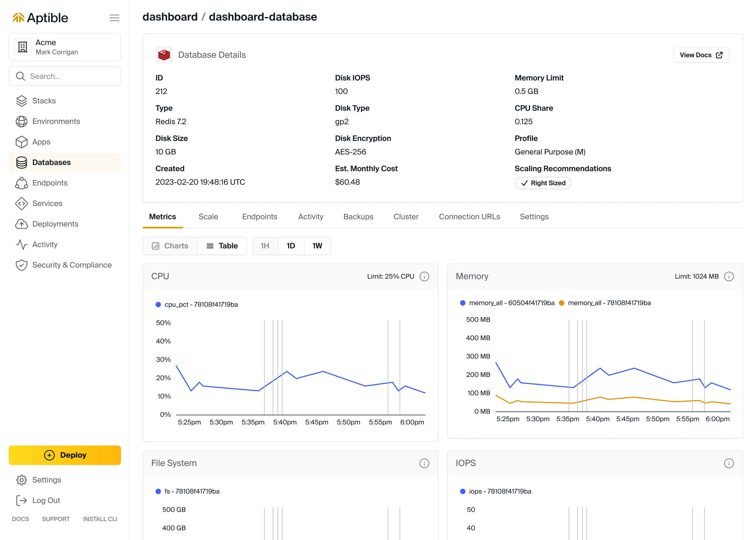
Task: Click the plus circle icon on Deploy
Action: point(49,455)
